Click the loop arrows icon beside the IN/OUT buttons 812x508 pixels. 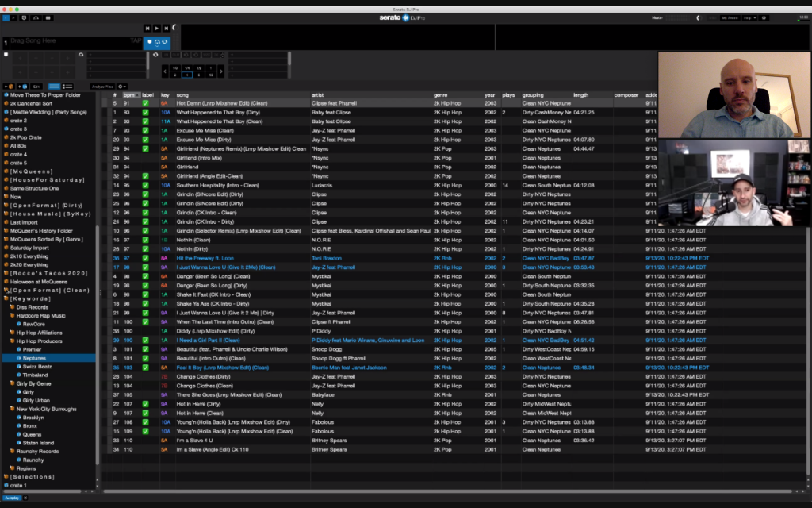(155, 55)
